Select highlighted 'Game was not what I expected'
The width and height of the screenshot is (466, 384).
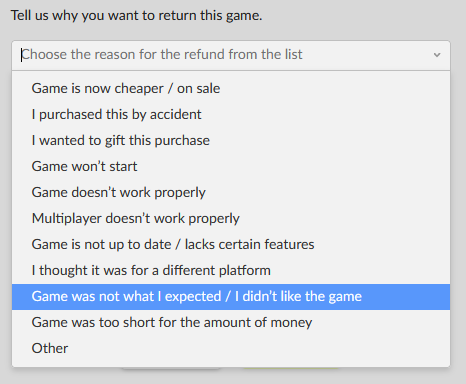coord(231,297)
